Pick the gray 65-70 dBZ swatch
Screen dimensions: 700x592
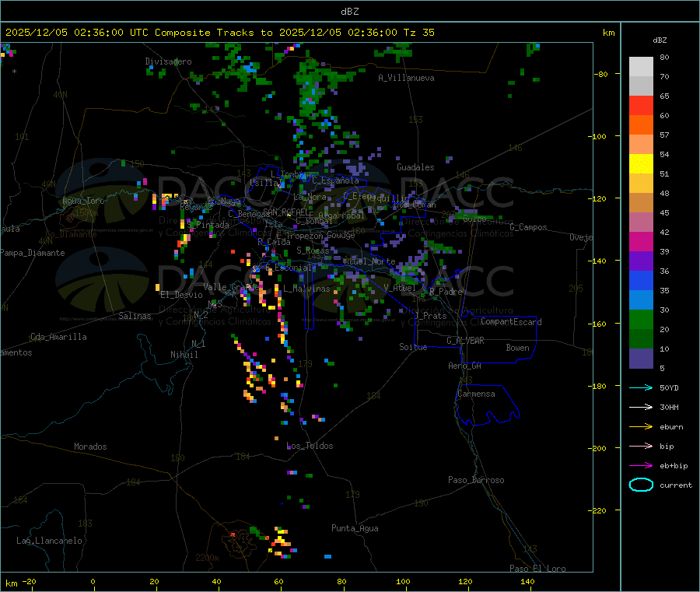pyautogui.click(x=641, y=86)
